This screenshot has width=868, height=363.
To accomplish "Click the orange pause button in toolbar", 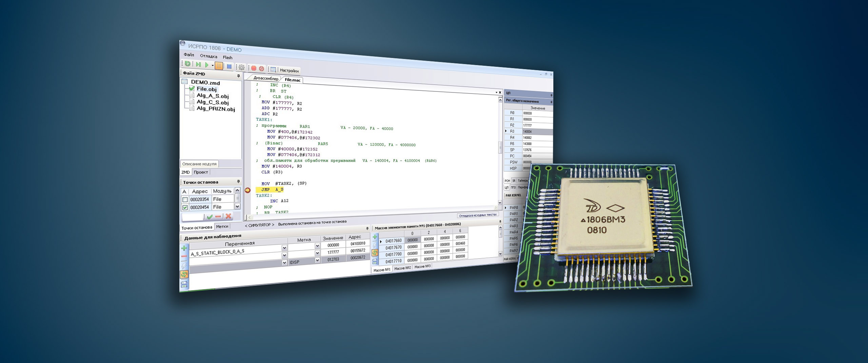I will click(x=219, y=66).
